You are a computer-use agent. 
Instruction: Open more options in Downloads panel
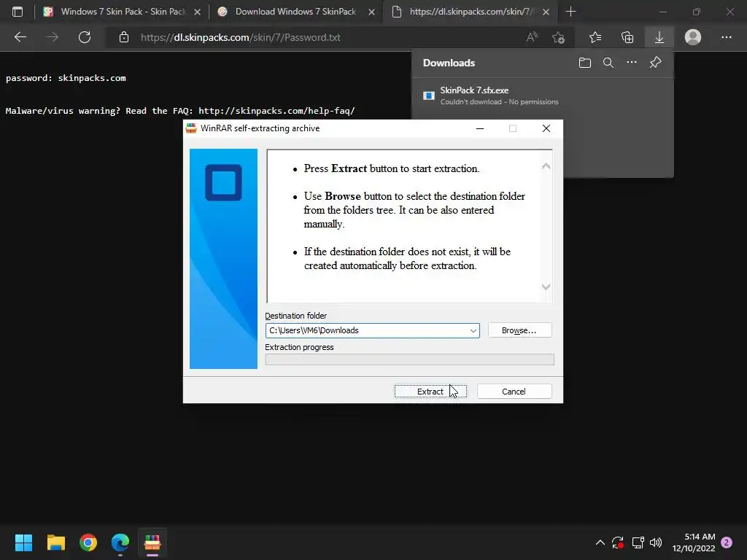pos(632,63)
